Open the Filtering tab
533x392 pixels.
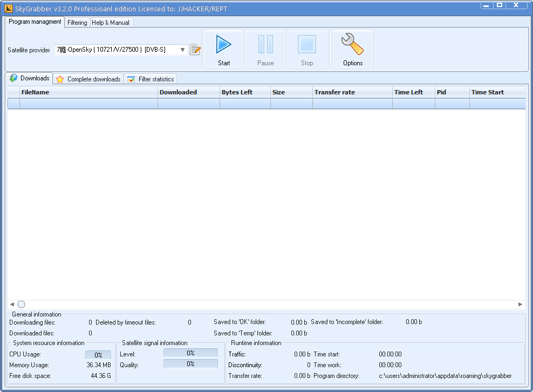[77, 23]
